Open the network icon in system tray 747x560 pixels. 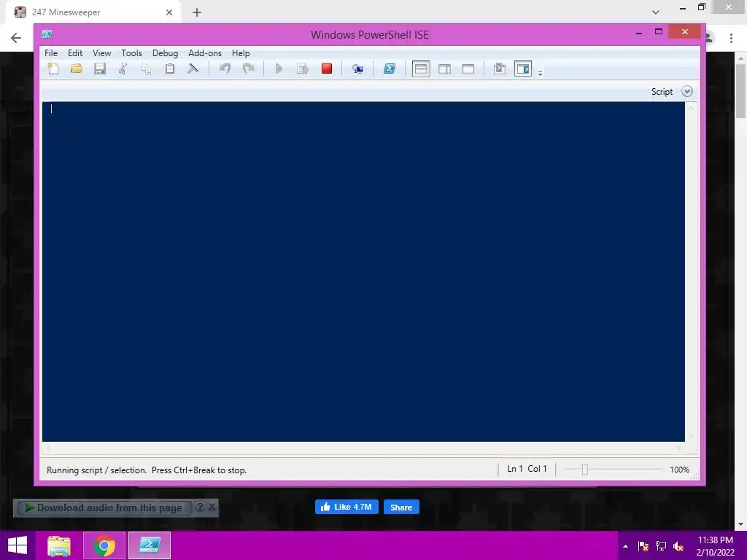661,546
